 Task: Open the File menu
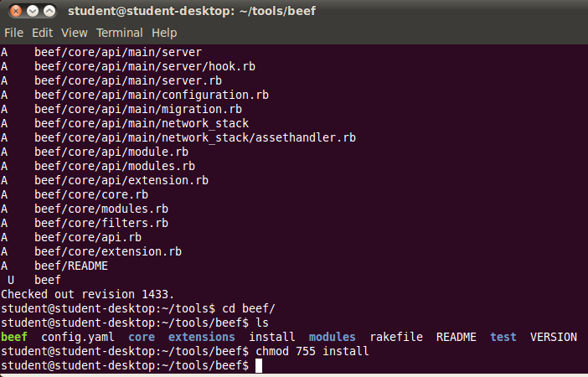(x=14, y=33)
